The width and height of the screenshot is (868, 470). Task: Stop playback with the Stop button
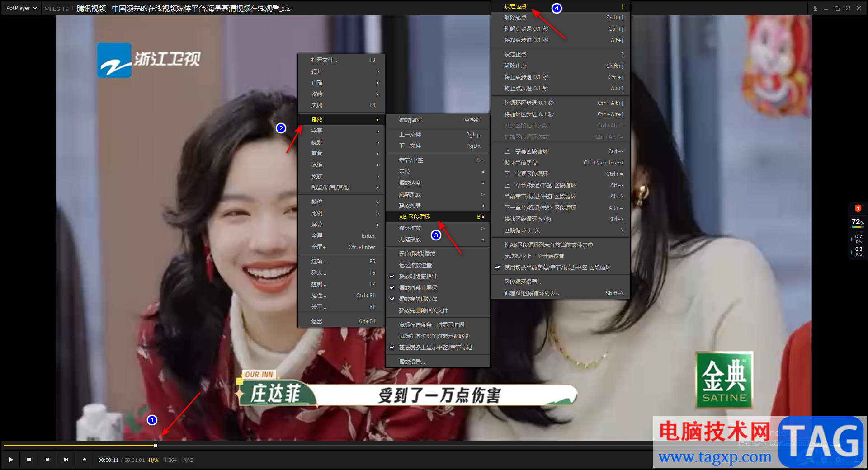29,460
